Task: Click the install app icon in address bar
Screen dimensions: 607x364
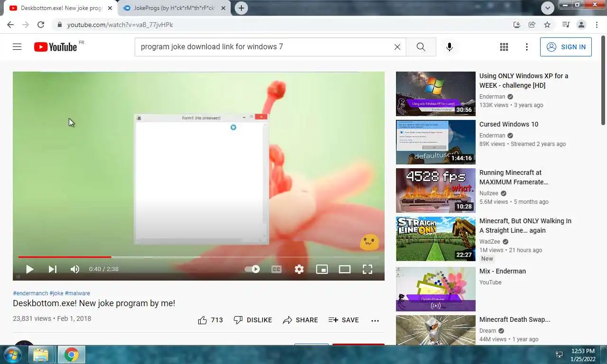Action: [x=517, y=25]
